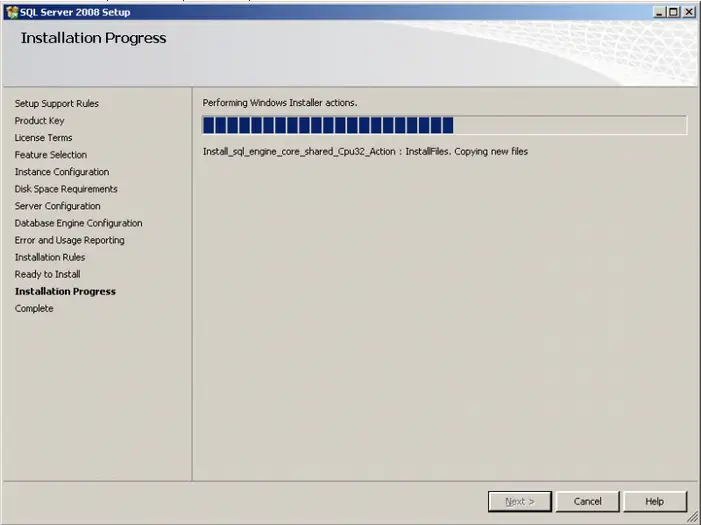Select the Feature Selection step

click(51, 155)
